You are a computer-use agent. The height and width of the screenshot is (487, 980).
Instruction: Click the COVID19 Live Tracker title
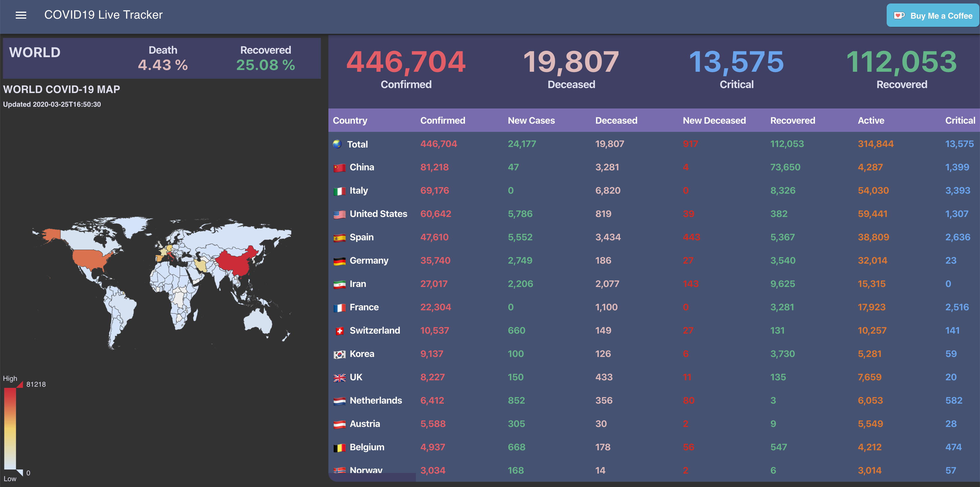103,15
